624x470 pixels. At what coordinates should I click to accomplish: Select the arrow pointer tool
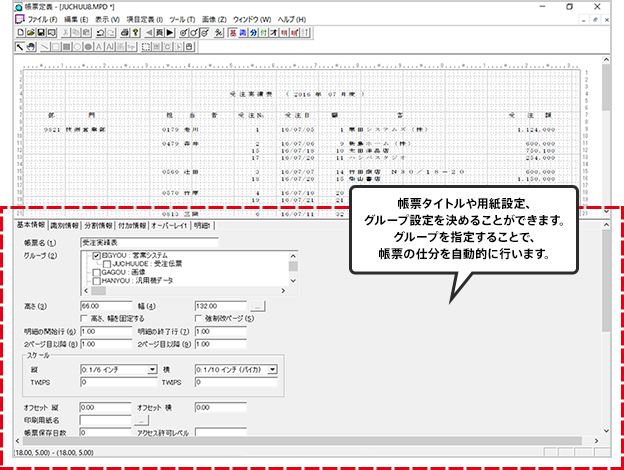[21, 46]
